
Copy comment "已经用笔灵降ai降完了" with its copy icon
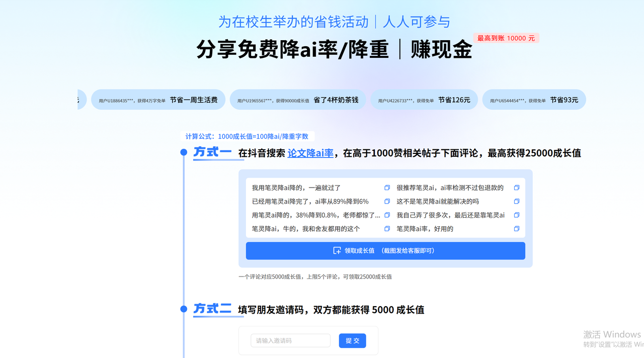(387, 201)
